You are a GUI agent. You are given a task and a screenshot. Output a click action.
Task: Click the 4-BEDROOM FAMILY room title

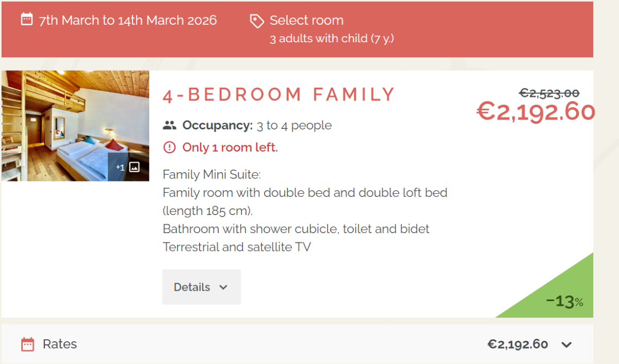click(279, 95)
